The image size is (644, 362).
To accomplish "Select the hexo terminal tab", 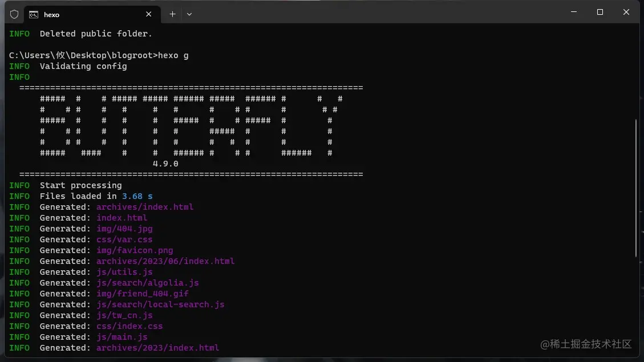I will pos(92,14).
